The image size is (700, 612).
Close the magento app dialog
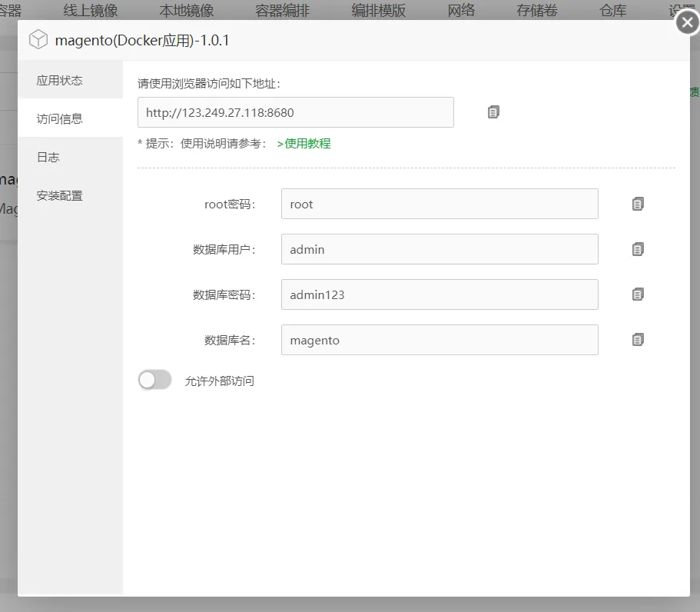(688, 22)
